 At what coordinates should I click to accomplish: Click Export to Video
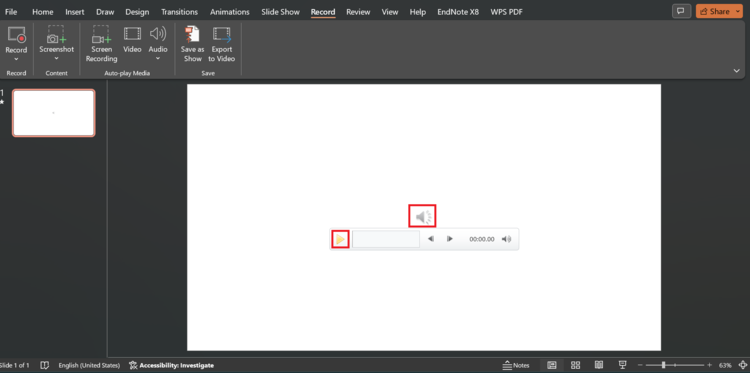[221, 44]
